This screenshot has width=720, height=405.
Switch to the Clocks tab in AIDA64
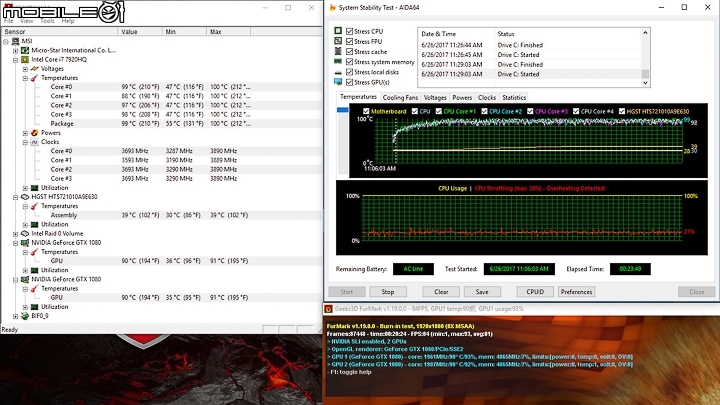487,97
